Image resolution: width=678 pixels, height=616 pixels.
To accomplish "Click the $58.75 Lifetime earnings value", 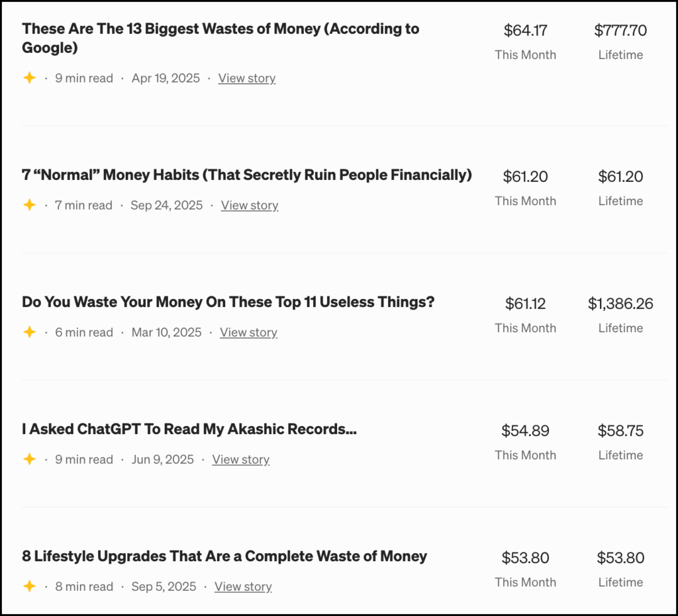I will coord(620,431).
